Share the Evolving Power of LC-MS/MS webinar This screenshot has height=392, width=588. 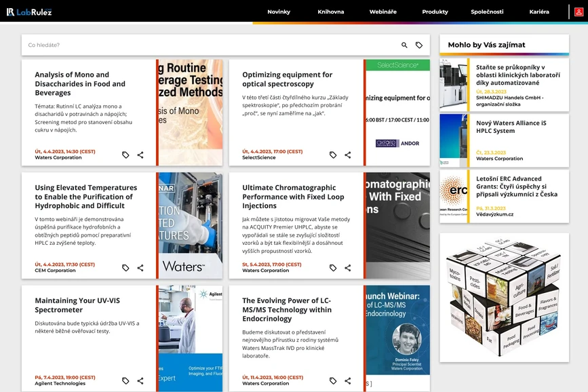[x=348, y=380]
